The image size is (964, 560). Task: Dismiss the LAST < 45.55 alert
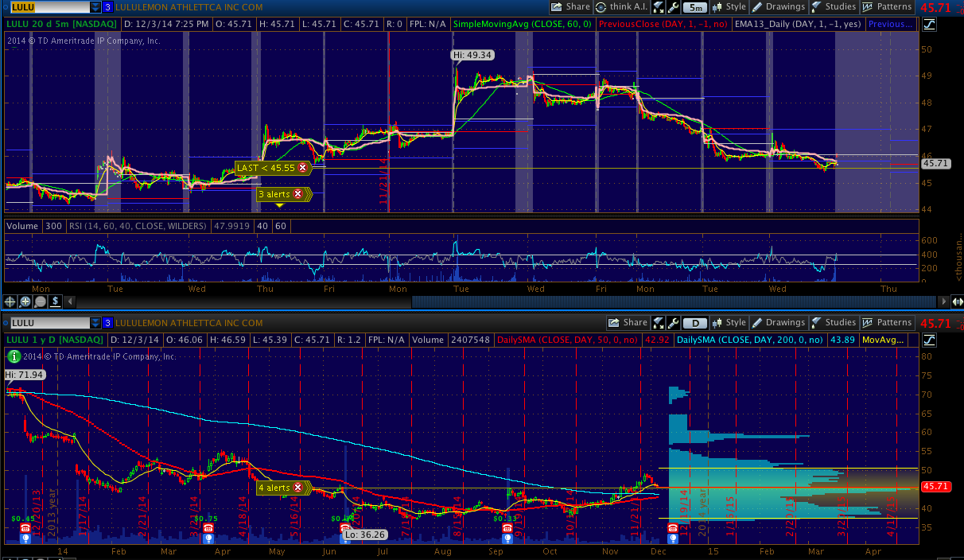click(302, 169)
